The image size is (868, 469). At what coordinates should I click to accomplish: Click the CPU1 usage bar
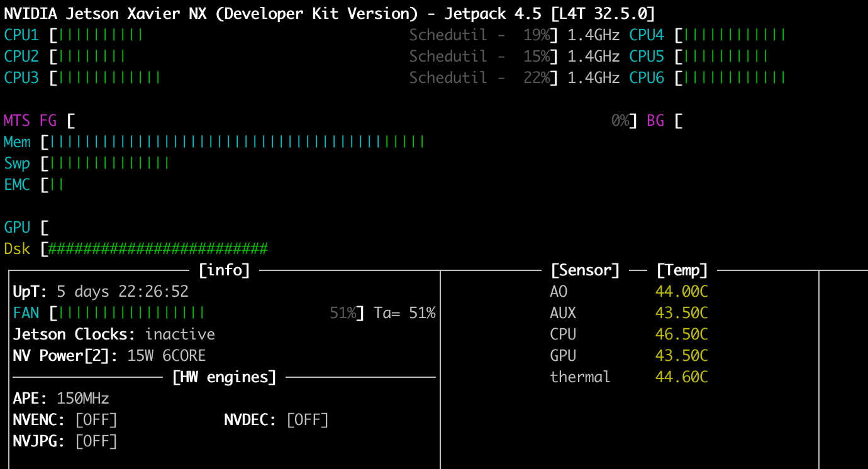pos(101,35)
